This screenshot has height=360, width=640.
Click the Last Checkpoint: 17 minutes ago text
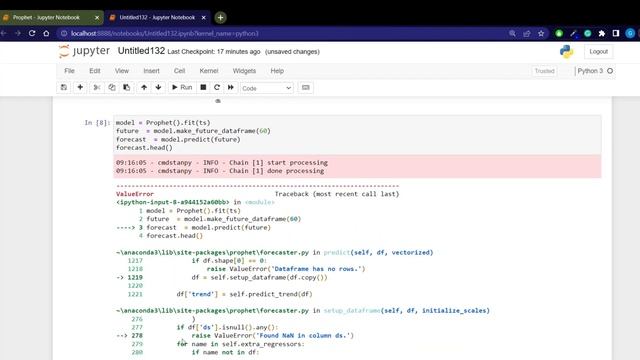pyautogui.click(x=214, y=52)
